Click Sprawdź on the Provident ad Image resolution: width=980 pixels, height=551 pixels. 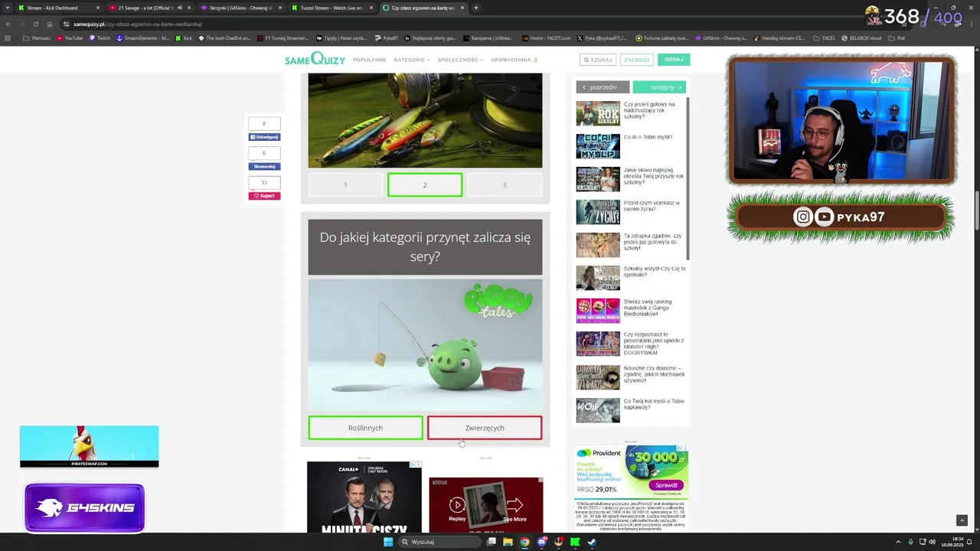pos(667,484)
